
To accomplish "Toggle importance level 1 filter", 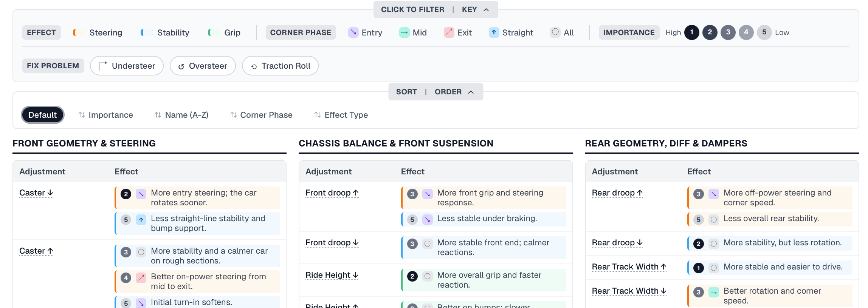I will click(x=692, y=32).
